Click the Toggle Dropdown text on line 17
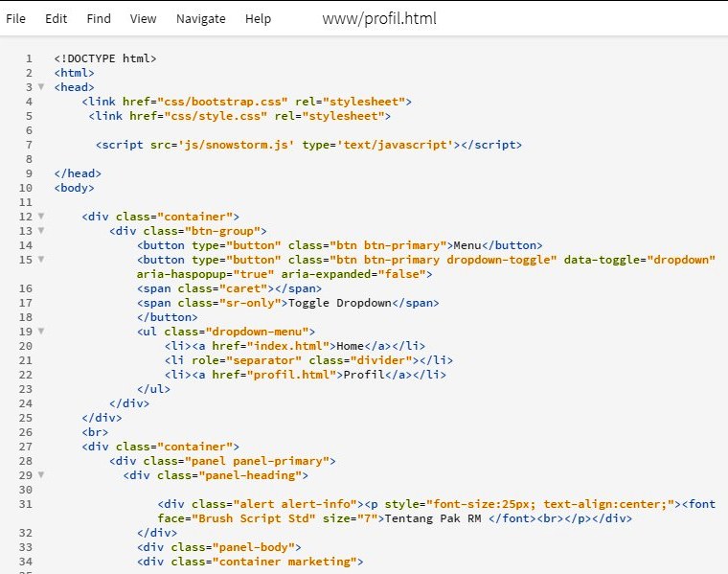The image size is (728, 574). point(340,303)
